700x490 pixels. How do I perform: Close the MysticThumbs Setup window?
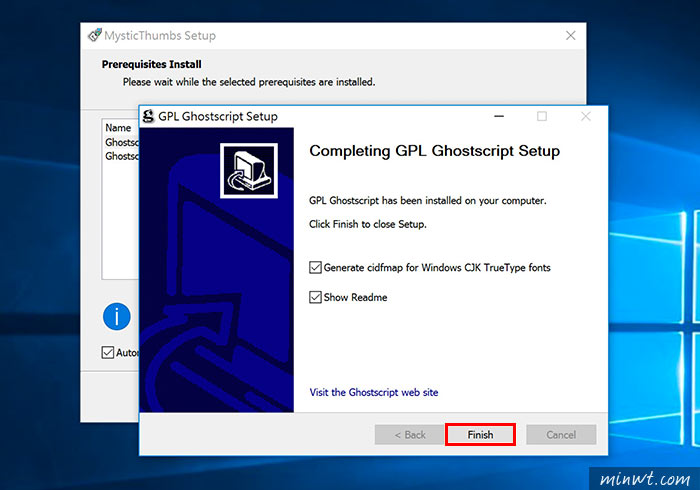coord(571,35)
